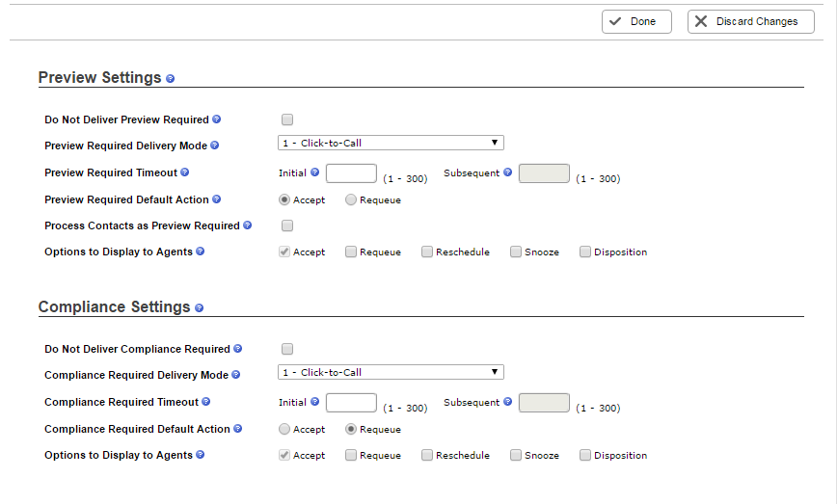This screenshot has width=837, height=504.
Task: Focus Preview Required Timeout Initial field
Action: (351, 173)
